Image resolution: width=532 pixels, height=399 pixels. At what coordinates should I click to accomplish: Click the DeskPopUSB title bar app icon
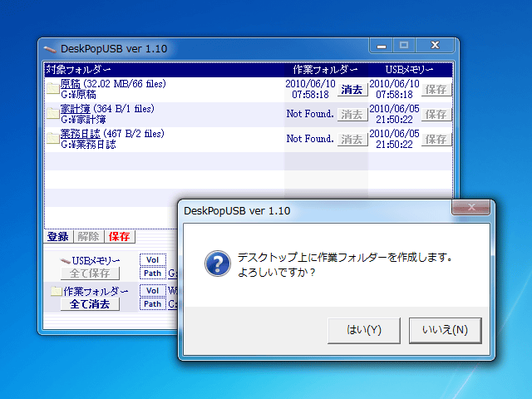click(50, 50)
